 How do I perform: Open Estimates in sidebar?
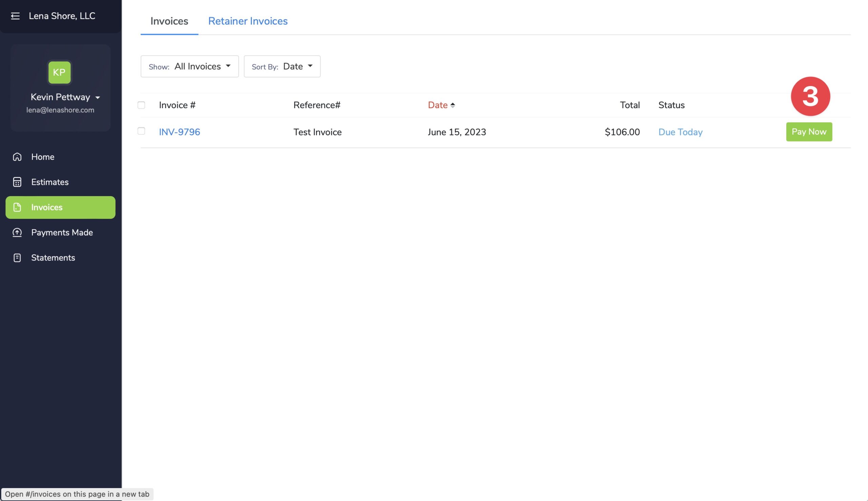point(61,182)
